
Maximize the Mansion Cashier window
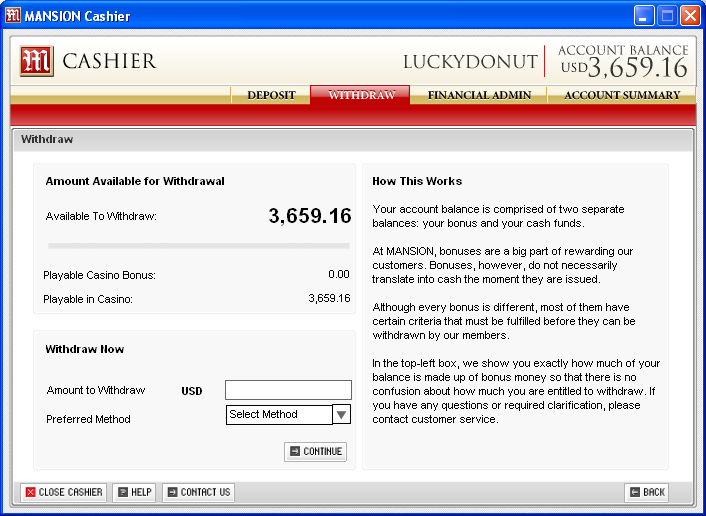point(667,16)
